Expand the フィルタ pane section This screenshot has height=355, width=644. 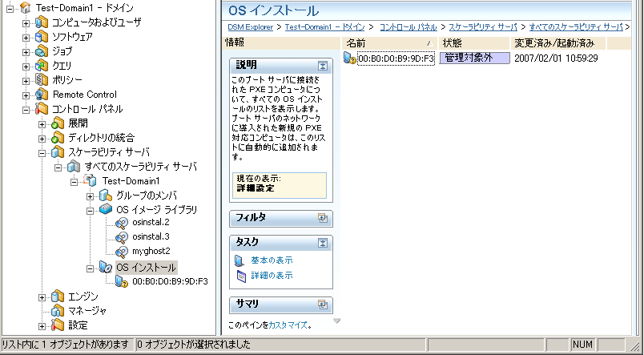point(323,218)
